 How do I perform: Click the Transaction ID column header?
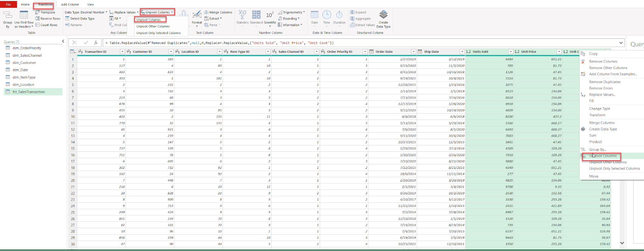(95, 52)
